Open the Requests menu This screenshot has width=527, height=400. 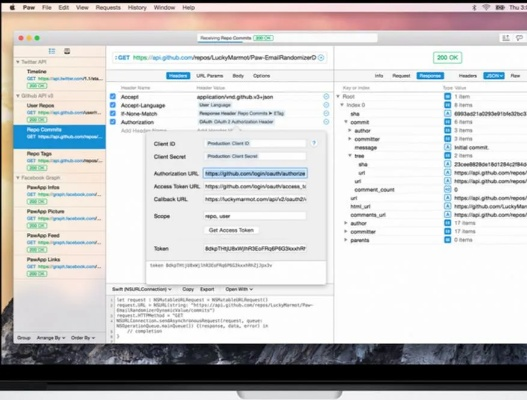[x=108, y=7]
